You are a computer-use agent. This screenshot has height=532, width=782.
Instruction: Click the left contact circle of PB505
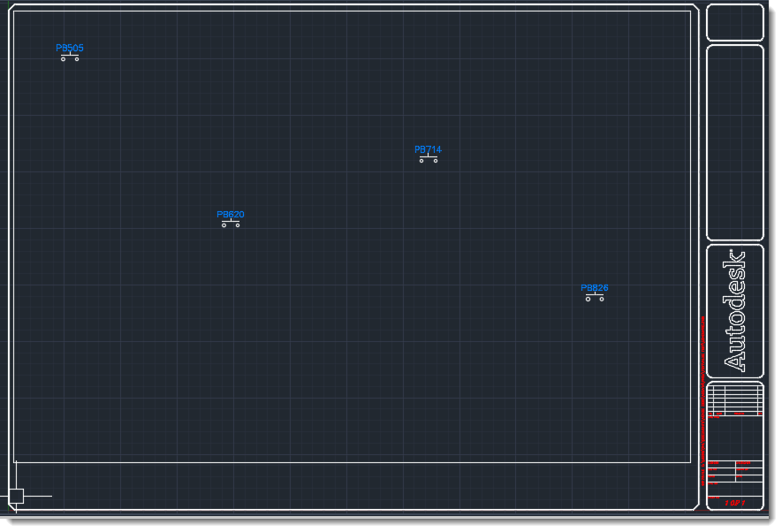(x=62, y=57)
